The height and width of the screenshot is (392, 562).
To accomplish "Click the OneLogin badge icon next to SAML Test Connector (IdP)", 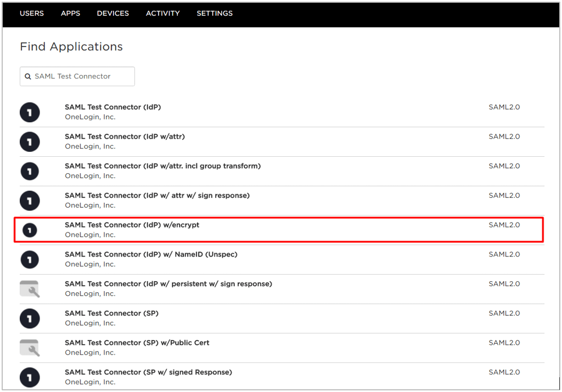I will click(30, 112).
